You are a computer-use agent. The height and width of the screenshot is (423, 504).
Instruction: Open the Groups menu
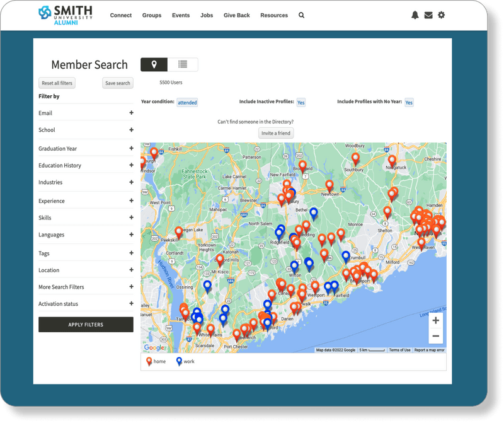click(x=151, y=14)
